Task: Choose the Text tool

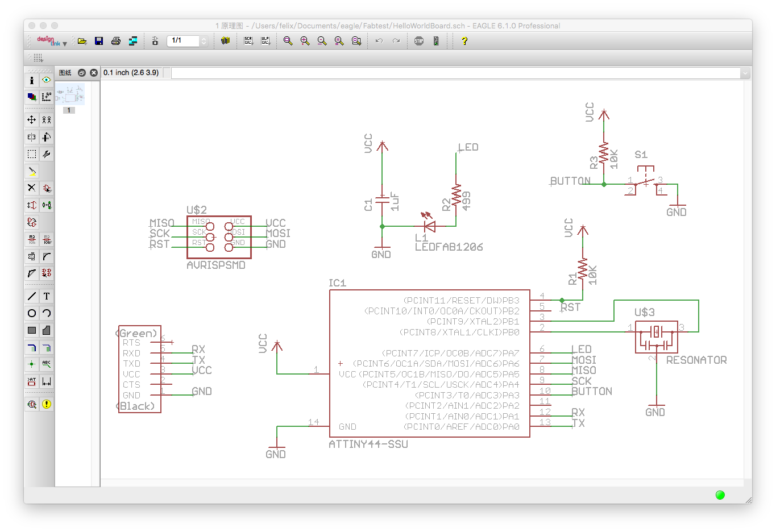Action: [47, 296]
